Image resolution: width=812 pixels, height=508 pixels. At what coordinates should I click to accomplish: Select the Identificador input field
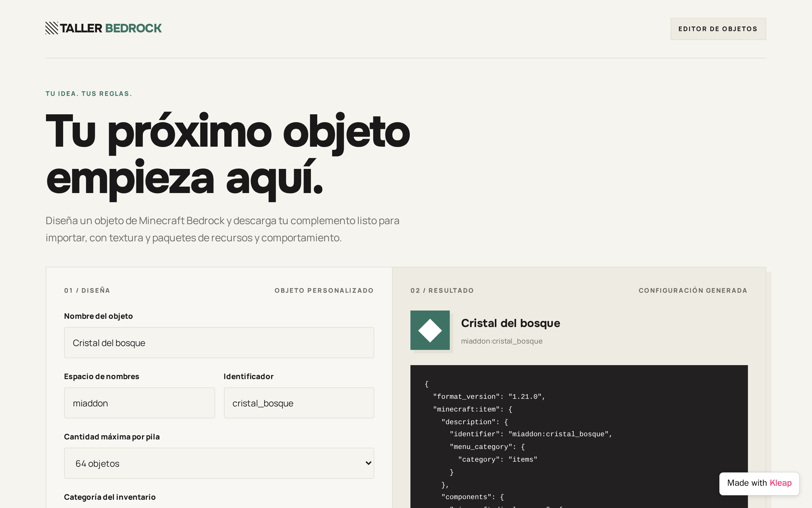299,403
